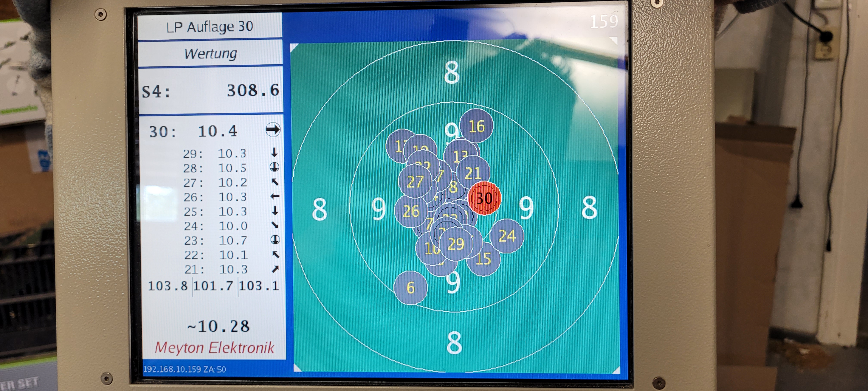Screen dimensions: 868x391
Task: Click shot marker 26 on target
Action: coord(411,211)
